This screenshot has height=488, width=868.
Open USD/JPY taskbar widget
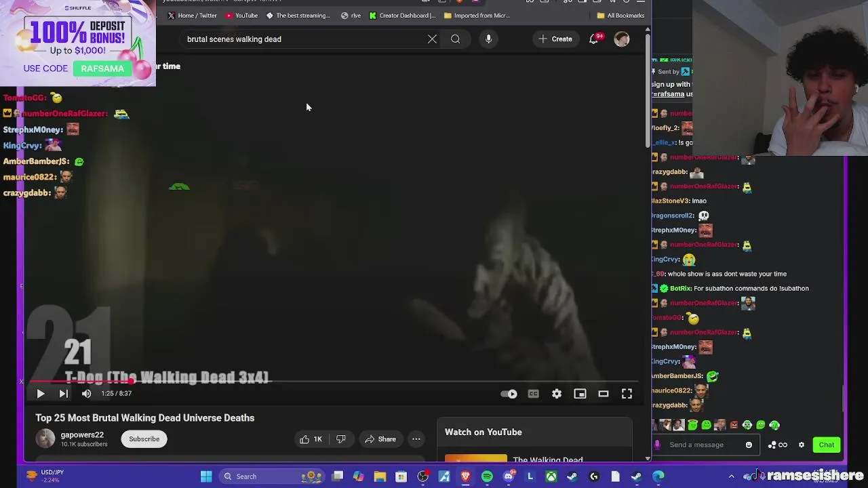[x=45, y=476]
